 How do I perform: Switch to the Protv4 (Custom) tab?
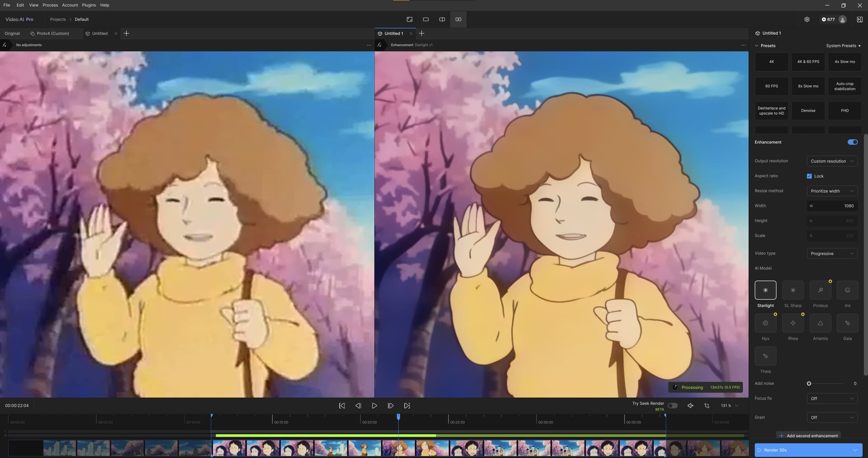point(52,33)
